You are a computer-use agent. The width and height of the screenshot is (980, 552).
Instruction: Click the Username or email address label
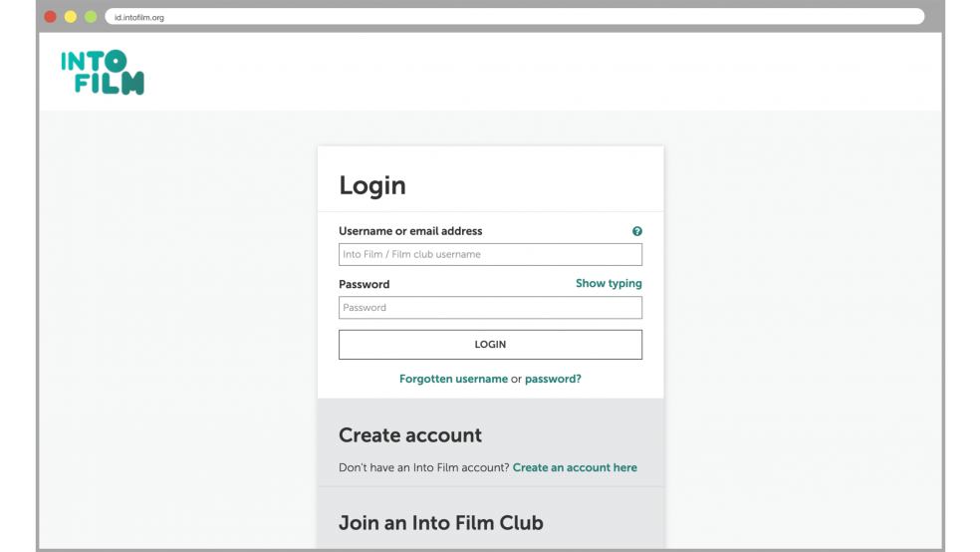[x=410, y=231]
